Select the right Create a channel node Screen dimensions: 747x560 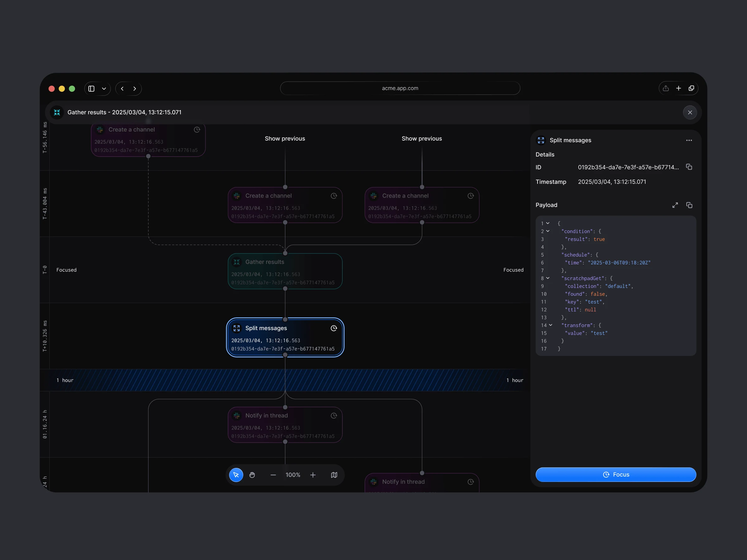(x=422, y=205)
